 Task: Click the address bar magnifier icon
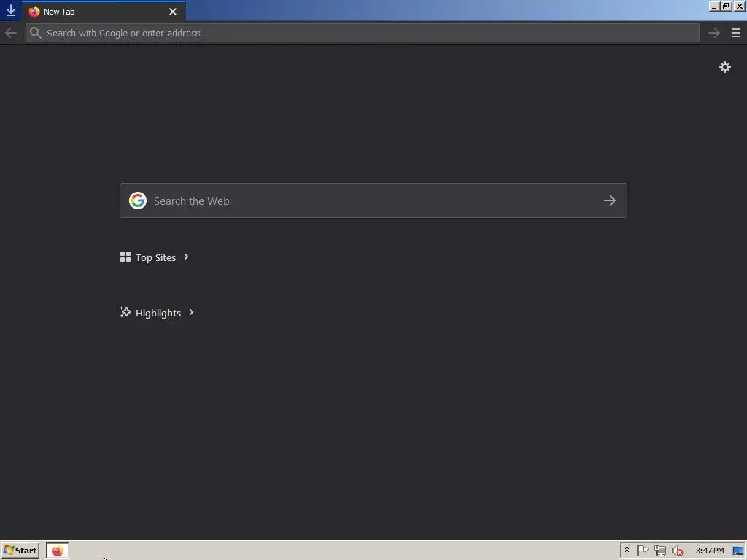point(35,33)
